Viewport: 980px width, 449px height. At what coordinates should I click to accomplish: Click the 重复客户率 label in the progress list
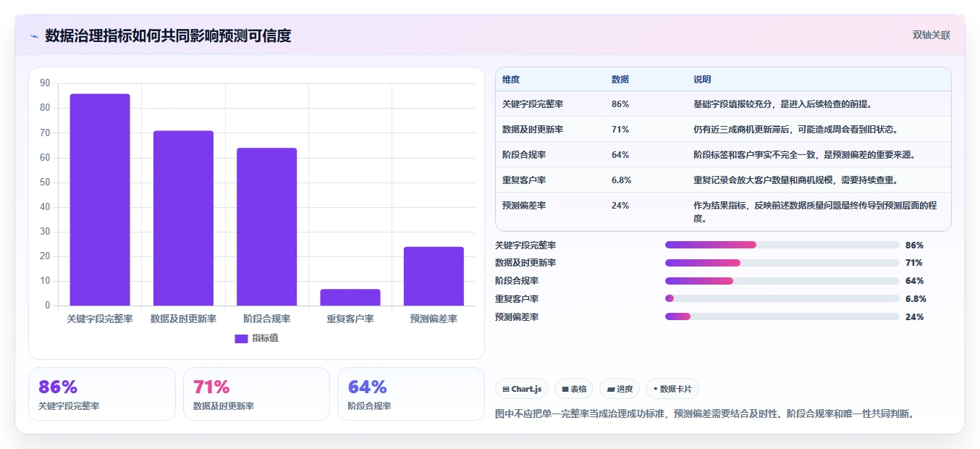point(517,298)
